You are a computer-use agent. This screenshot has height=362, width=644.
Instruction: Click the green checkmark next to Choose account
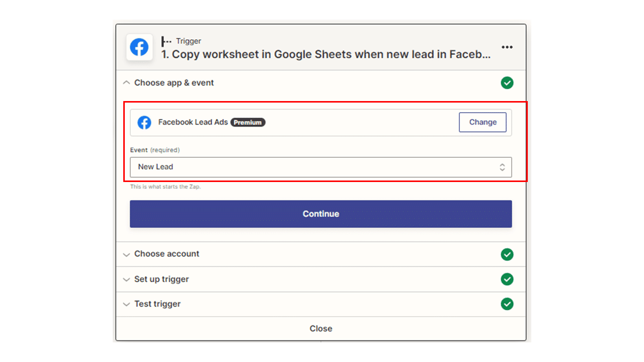(507, 254)
